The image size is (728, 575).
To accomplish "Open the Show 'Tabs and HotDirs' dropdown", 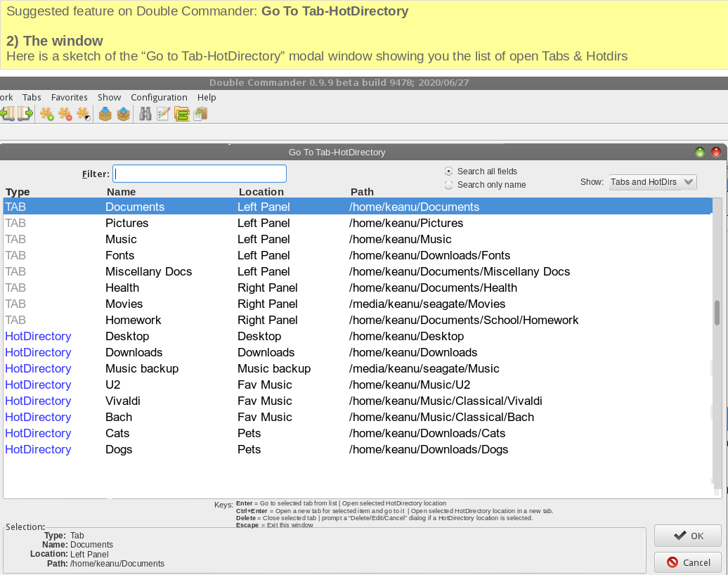I will (x=652, y=182).
